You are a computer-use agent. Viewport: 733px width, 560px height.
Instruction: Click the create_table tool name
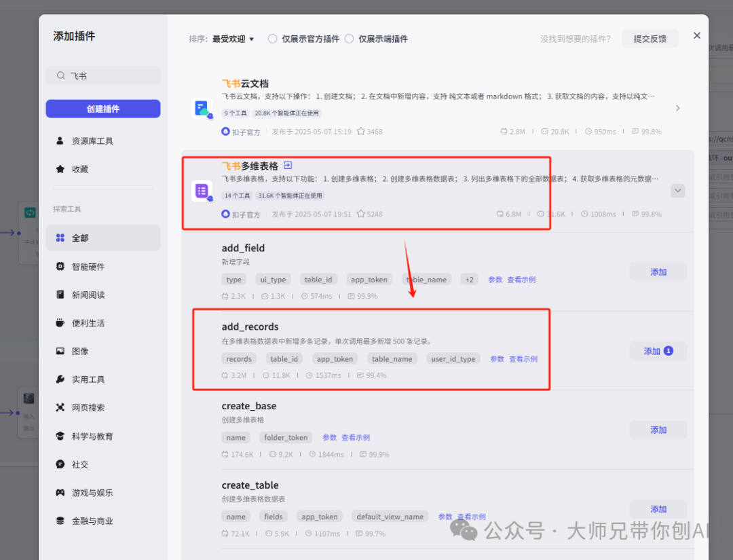tap(250, 485)
